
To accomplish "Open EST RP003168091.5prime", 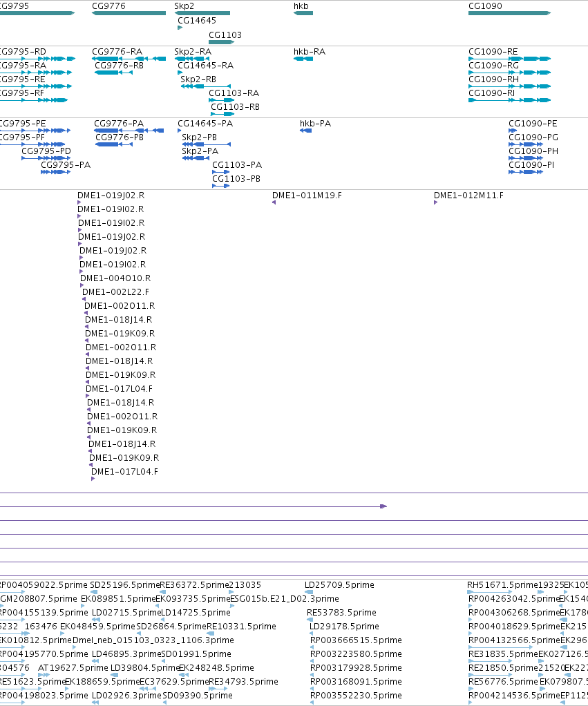I will tap(356, 682).
